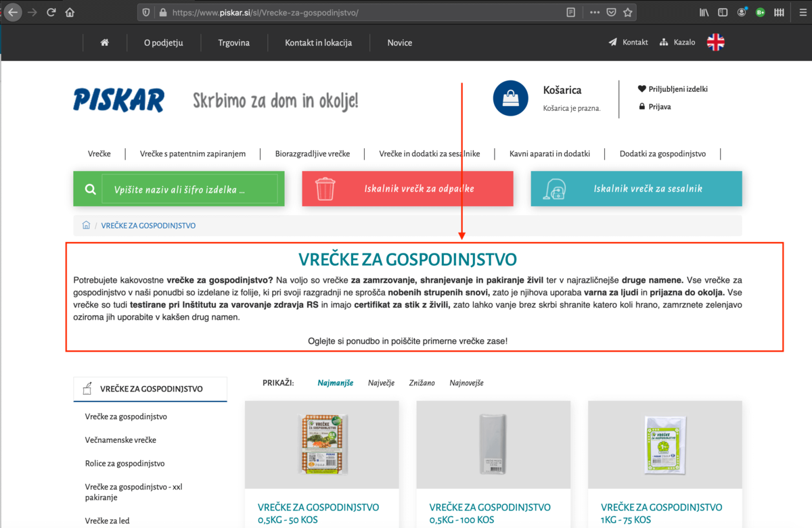Click Iskalnik vrečk za sesalnik button
Viewport: 812px width, 528px height.
point(637,189)
